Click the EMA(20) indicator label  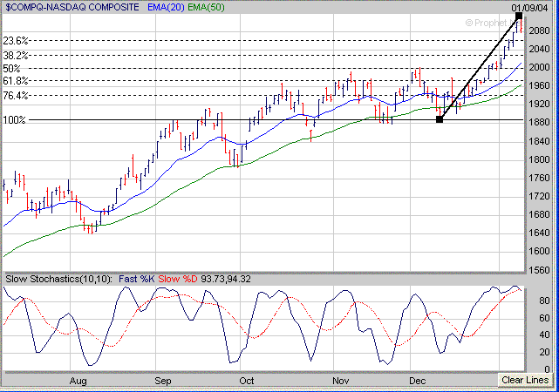(x=166, y=7)
